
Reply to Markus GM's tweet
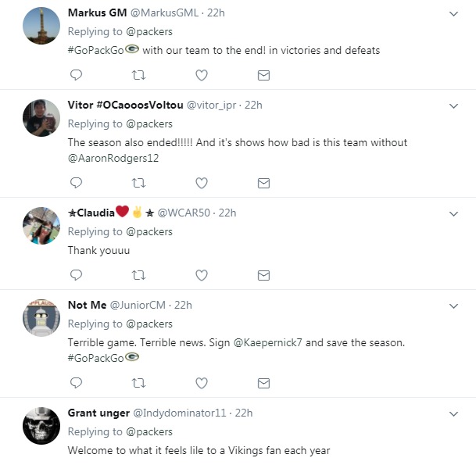coord(76,75)
